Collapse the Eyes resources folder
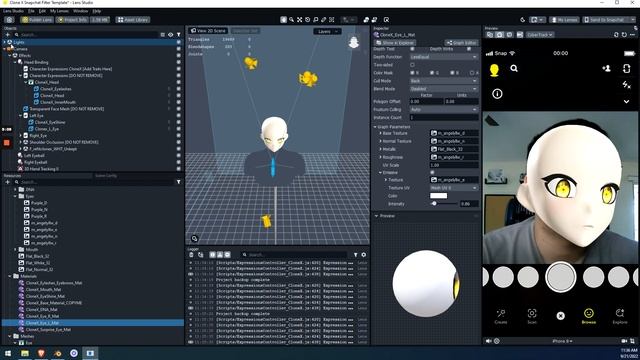The image size is (640, 360). (x=16, y=196)
